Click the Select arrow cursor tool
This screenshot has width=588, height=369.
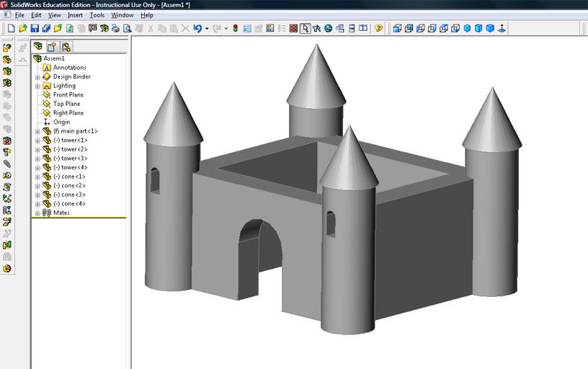coord(306,28)
